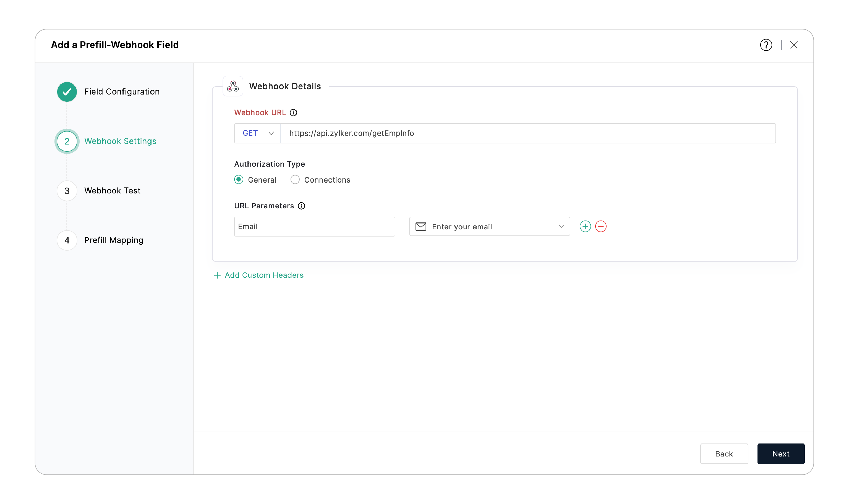849x504 pixels.
Task: Remove the Email parameter row
Action: pos(601,226)
